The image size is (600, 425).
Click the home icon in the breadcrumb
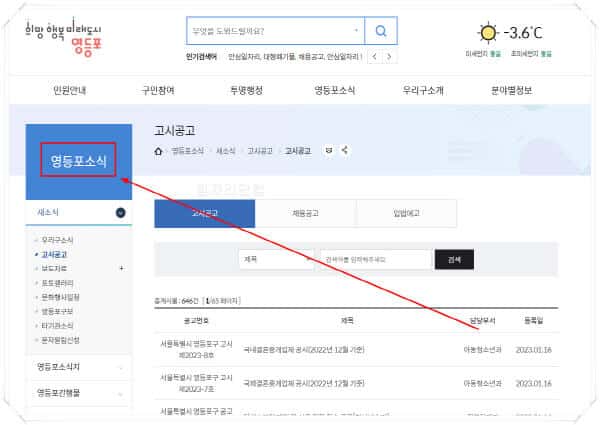pyautogui.click(x=158, y=151)
